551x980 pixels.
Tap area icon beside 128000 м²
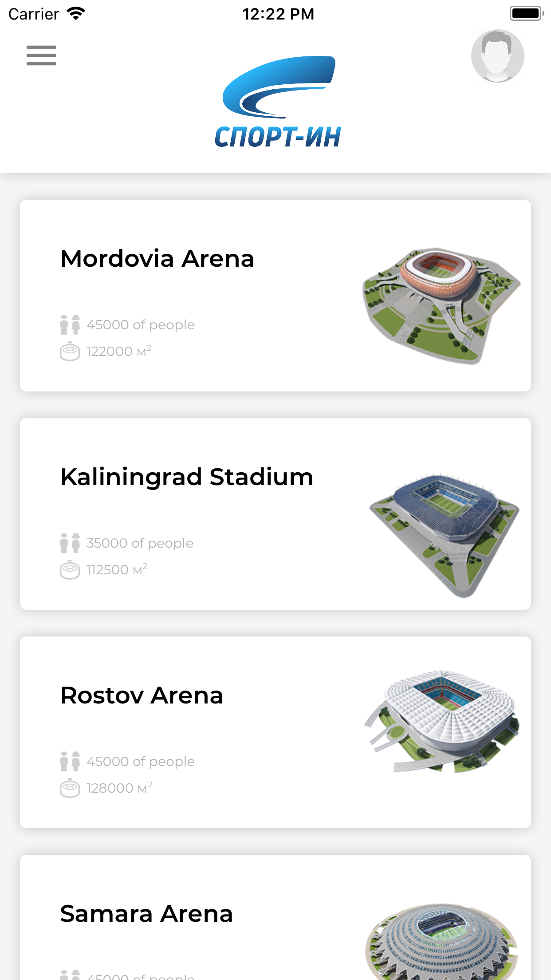tap(70, 788)
